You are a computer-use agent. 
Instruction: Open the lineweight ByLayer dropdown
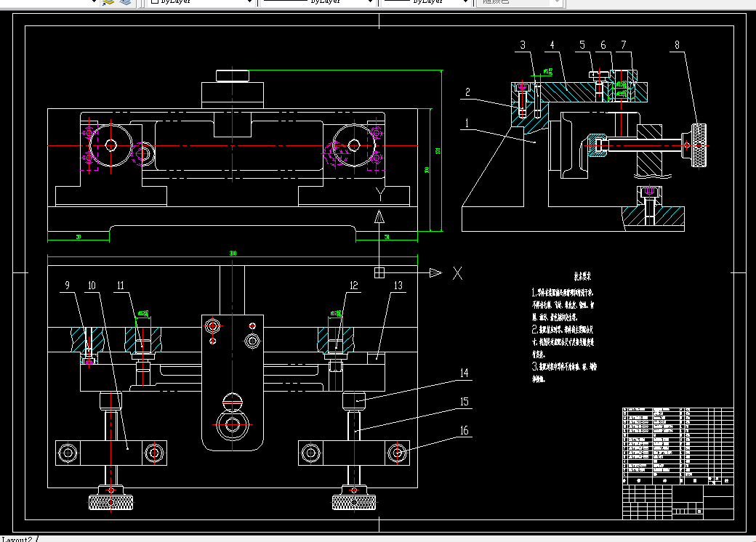[x=425, y=2]
